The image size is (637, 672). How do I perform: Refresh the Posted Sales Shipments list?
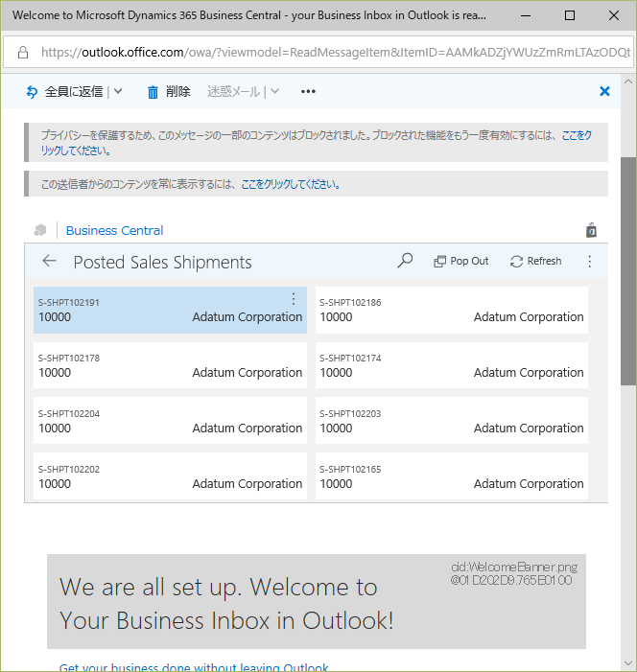click(x=535, y=261)
